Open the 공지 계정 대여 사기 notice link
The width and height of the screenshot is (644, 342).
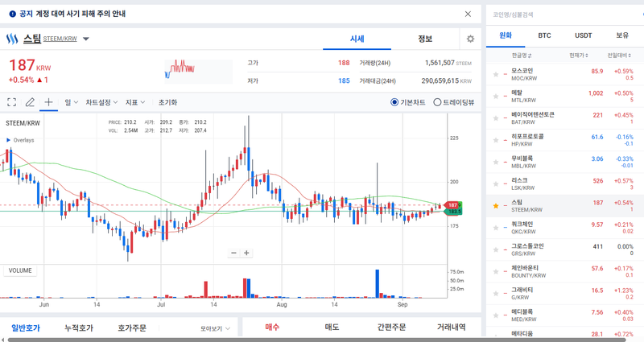pyautogui.click(x=72, y=14)
